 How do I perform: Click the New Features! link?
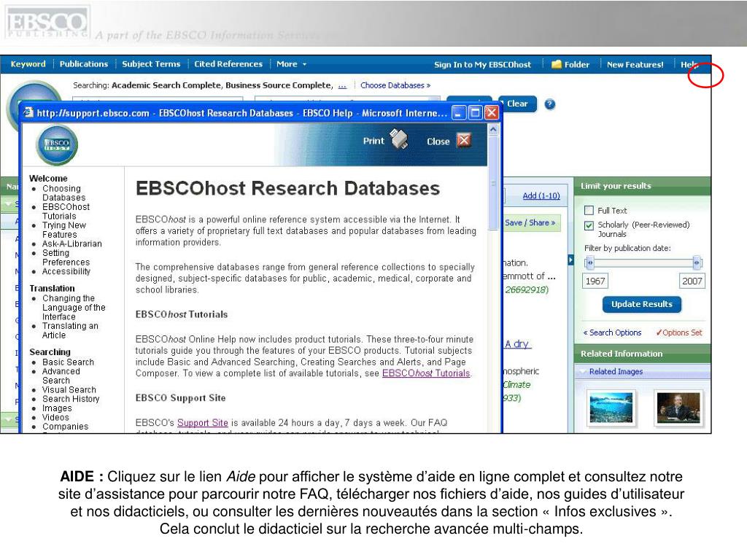(635, 64)
